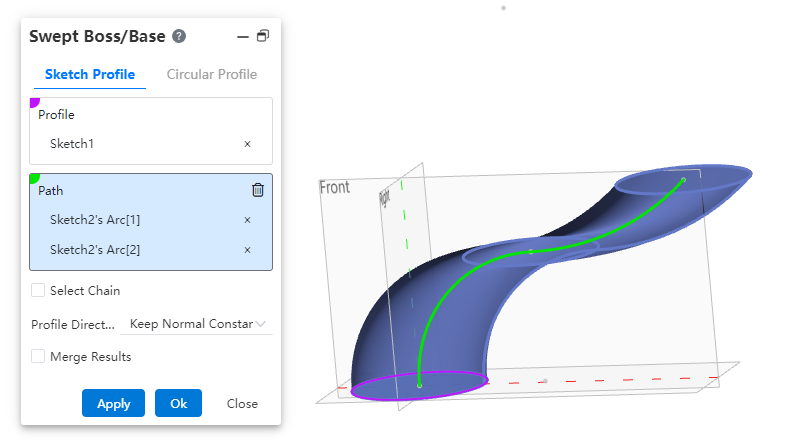The height and width of the screenshot is (447, 797).
Task: Enable the Merge Results checkbox
Action: (38, 356)
